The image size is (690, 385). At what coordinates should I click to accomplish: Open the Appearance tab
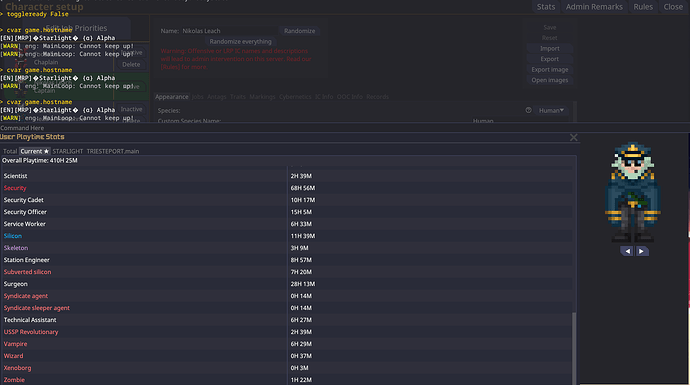click(172, 97)
